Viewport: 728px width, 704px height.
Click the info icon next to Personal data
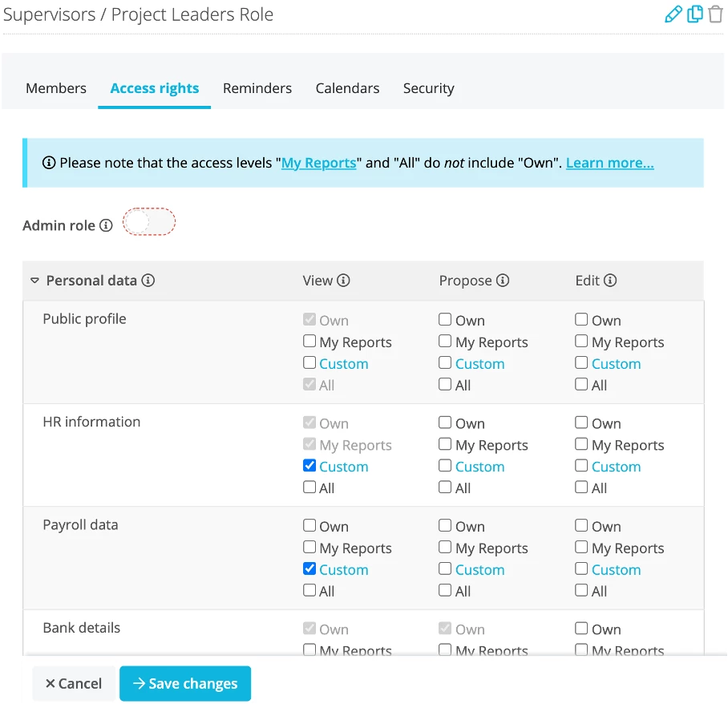[x=148, y=280]
